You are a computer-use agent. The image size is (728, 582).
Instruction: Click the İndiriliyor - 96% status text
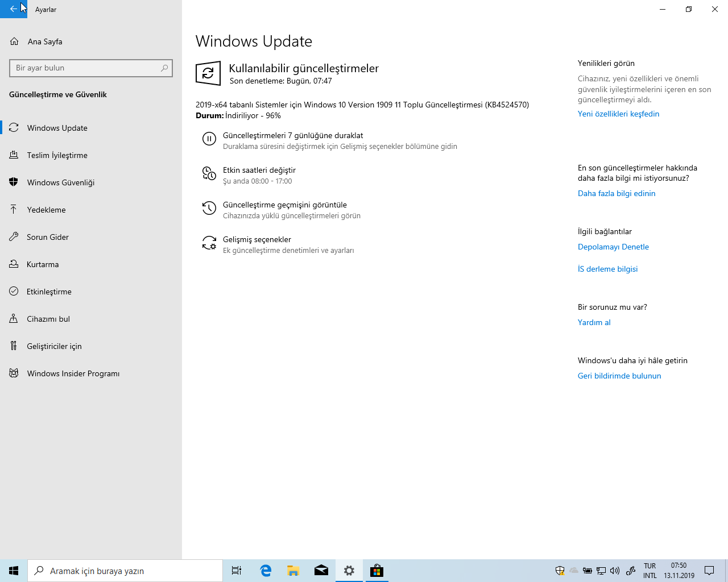coord(253,115)
